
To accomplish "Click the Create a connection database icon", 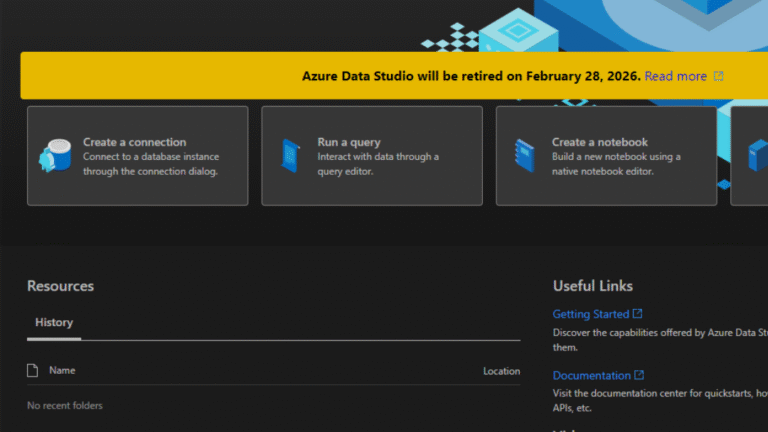I will click(x=55, y=155).
